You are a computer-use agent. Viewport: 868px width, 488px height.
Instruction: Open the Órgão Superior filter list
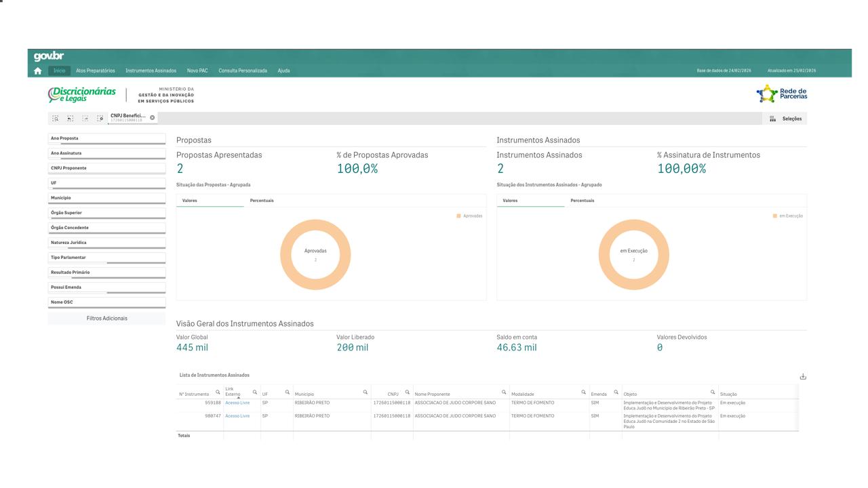[106, 213]
